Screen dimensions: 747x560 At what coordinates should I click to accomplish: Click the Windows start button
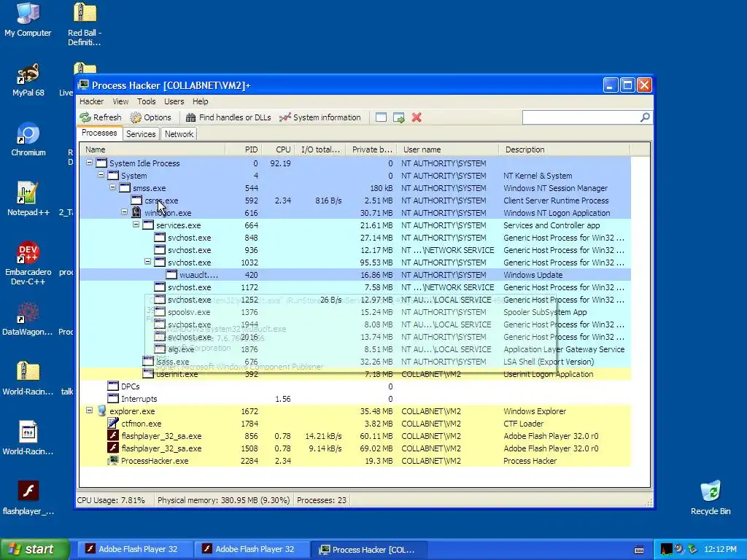pos(35,549)
